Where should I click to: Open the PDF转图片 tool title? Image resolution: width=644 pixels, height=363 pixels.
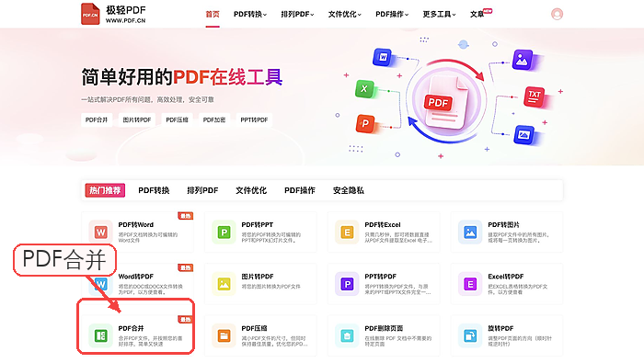pyautogui.click(x=503, y=225)
